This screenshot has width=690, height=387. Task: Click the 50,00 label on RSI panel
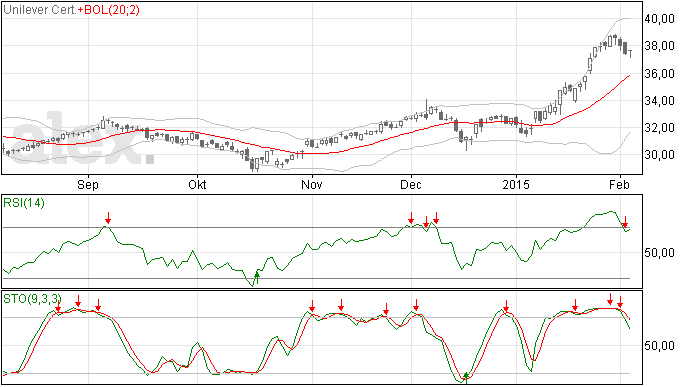tap(659, 253)
